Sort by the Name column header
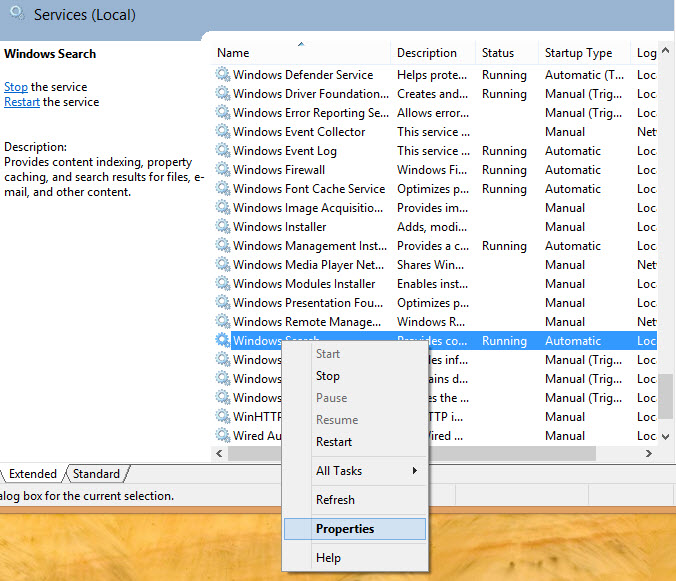Image resolution: width=676 pixels, height=581 pixels. (300, 53)
